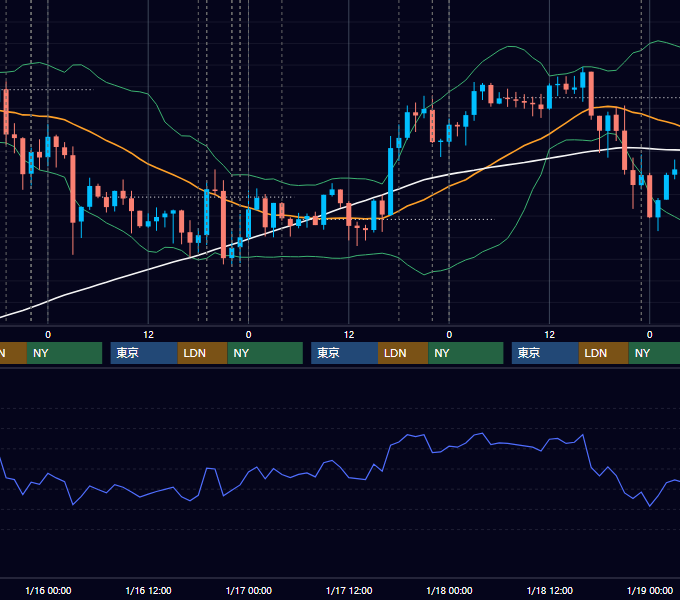Select the NY session block spanning 1/17 00:00

click(x=265, y=353)
